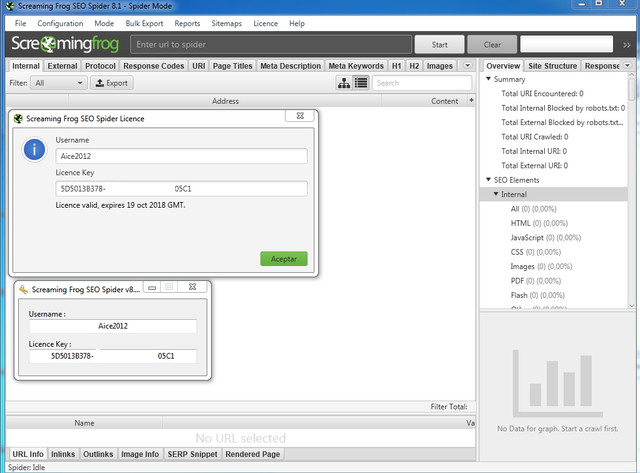The width and height of the screenshot is (640, 473).
Task: Open the Filter All dropdown
Action: [59, 83]
